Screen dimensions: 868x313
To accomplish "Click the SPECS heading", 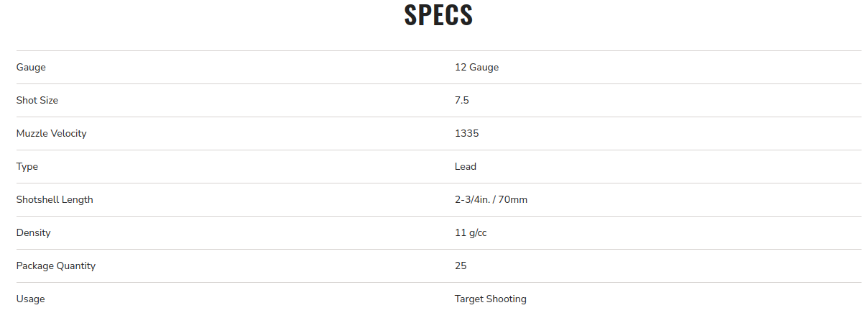I will click(x=438, y=16).
